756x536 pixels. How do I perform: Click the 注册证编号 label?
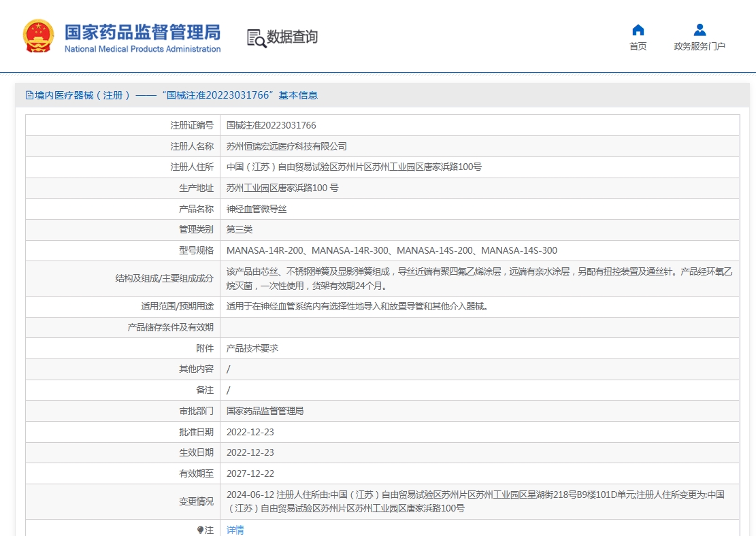[x=192, y=125]
